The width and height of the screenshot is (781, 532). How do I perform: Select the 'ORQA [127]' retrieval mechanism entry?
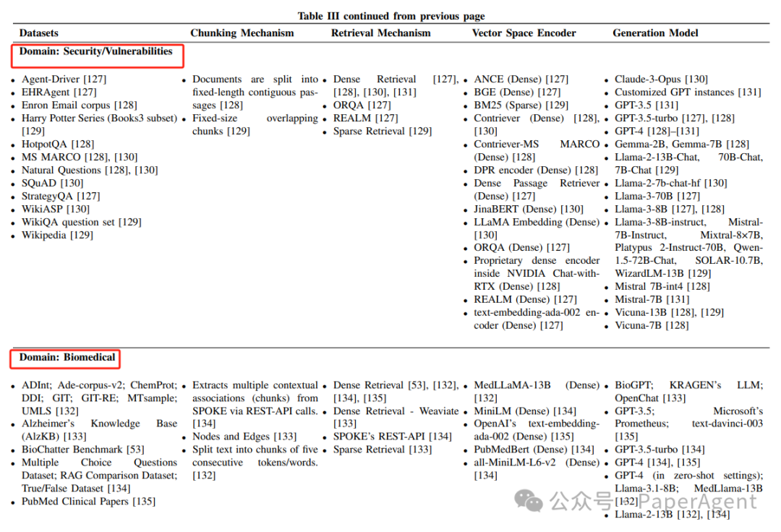click(x=362, y=105)
